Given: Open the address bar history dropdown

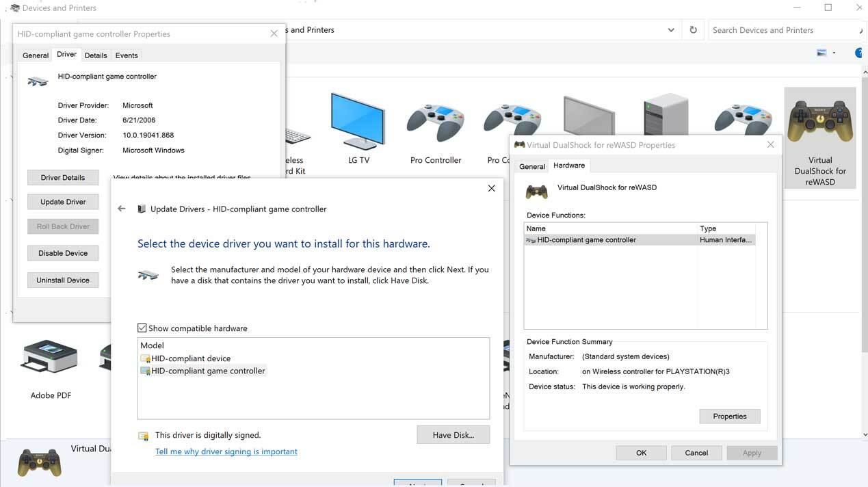Looking at the screenshot, I should pyautogui.click(x=671, y=30).
